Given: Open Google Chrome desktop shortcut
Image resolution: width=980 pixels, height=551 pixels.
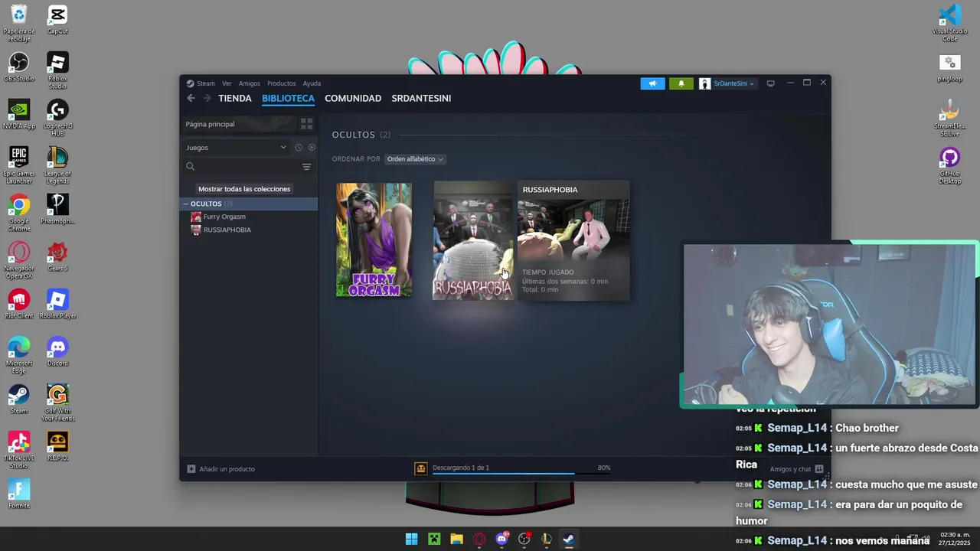Looking at the screenshot, I should click(x=19, y=213).
